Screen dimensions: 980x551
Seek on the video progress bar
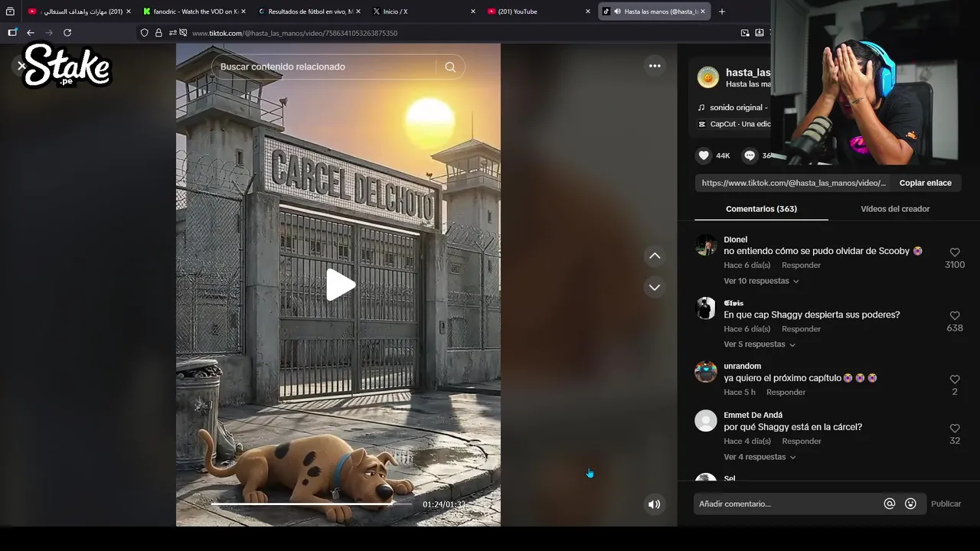pos(312,504)
